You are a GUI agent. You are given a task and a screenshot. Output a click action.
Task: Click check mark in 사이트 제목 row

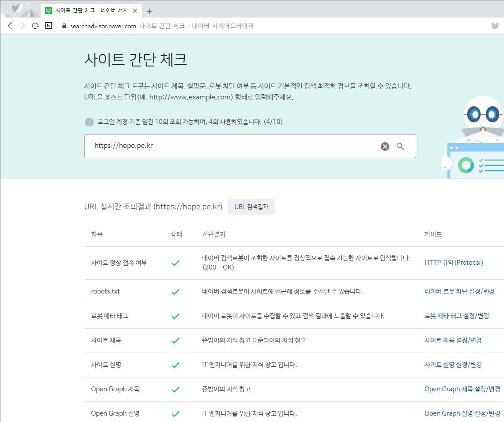pos(176,340)
